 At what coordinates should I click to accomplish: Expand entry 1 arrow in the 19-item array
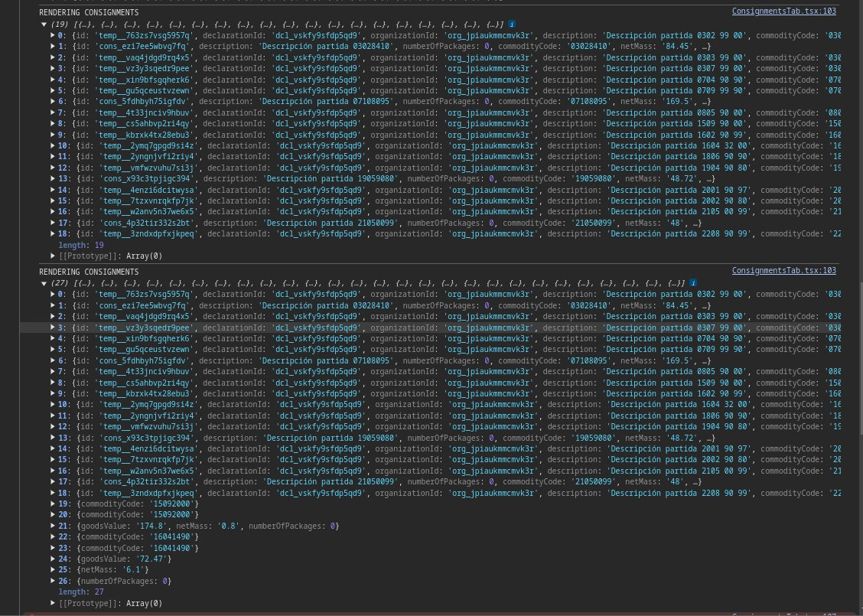click(x=53, y=46)
